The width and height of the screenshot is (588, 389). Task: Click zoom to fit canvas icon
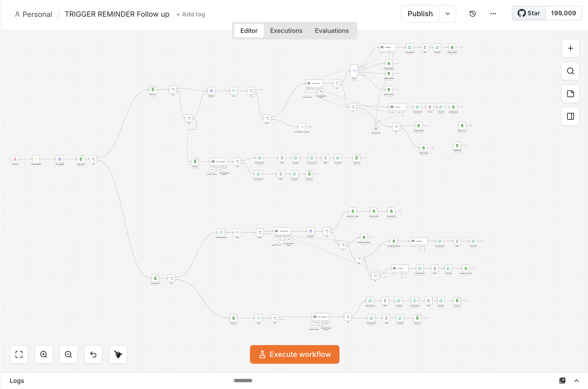coord(19,354)
